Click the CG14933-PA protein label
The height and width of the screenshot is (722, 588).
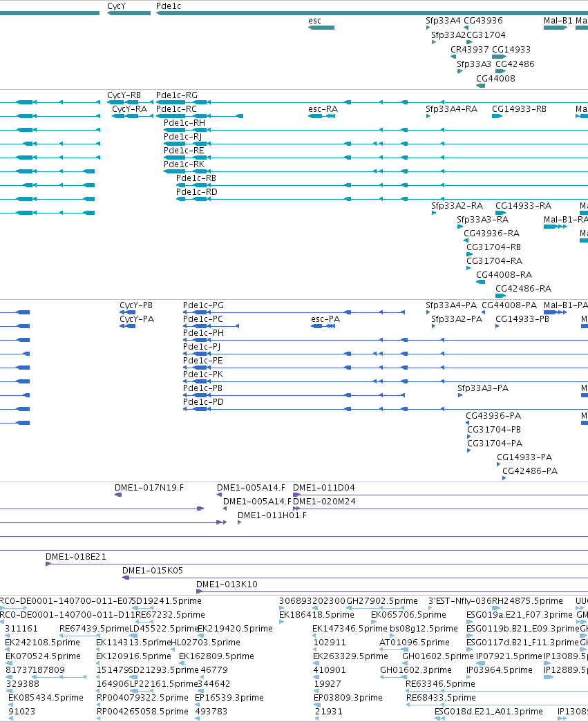coord(524,457)
